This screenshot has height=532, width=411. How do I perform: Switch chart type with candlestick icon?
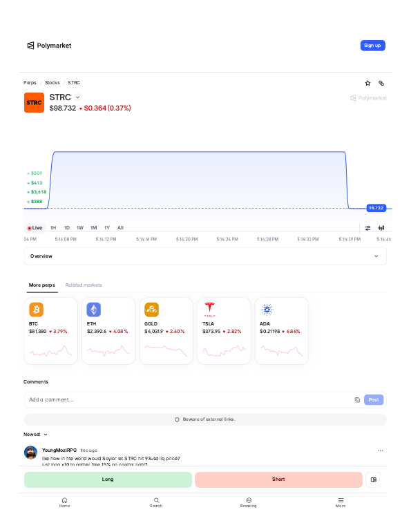(381, 228)
